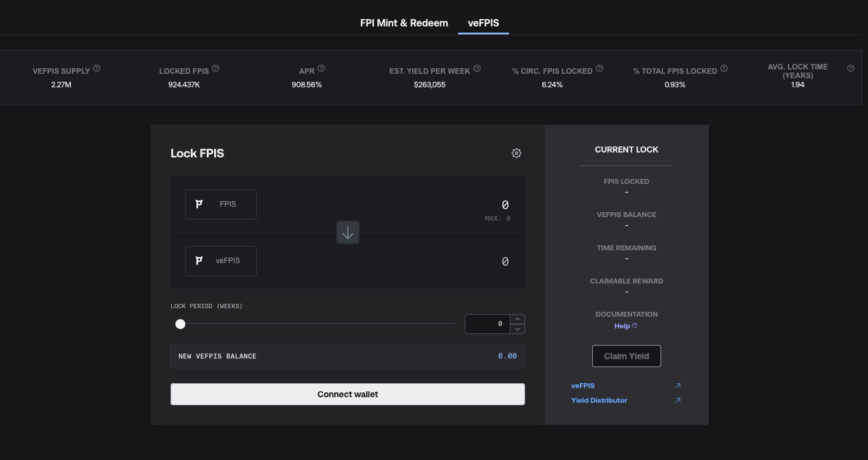This screenshot has width=868, height=460.
Task: Click the lock period slider handle
Action: 180,324
